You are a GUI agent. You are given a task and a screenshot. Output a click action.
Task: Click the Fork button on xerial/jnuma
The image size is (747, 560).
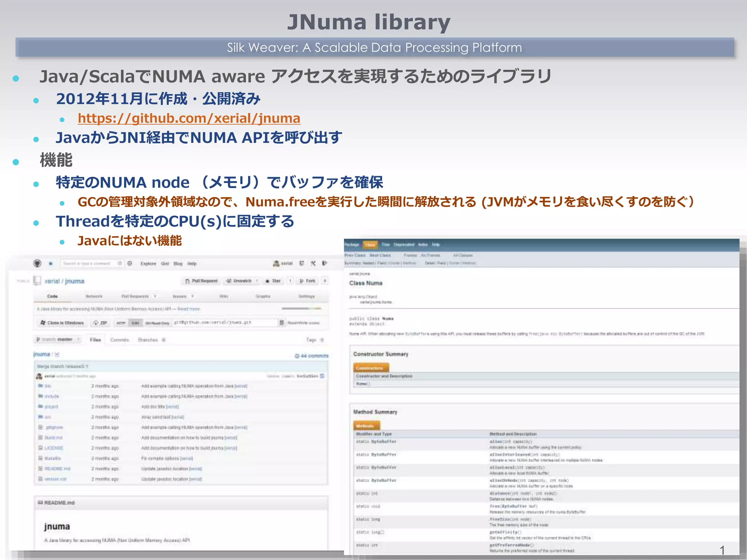(x=307, y=281)
